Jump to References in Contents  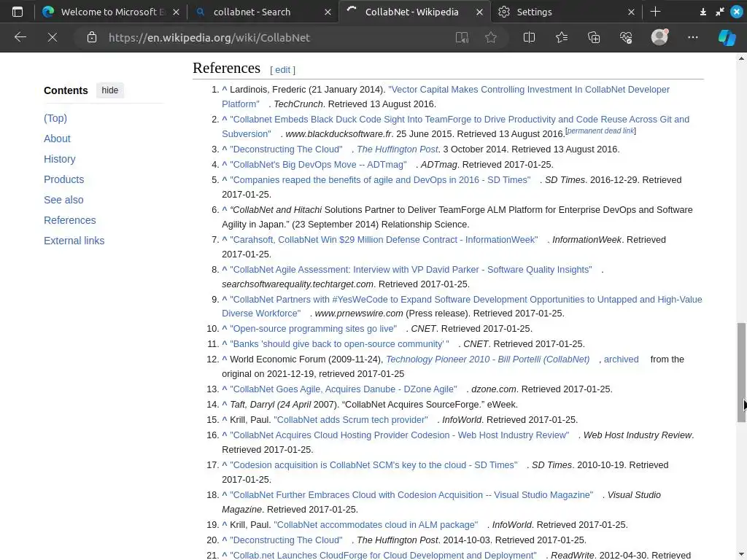(x=69, y=220)
